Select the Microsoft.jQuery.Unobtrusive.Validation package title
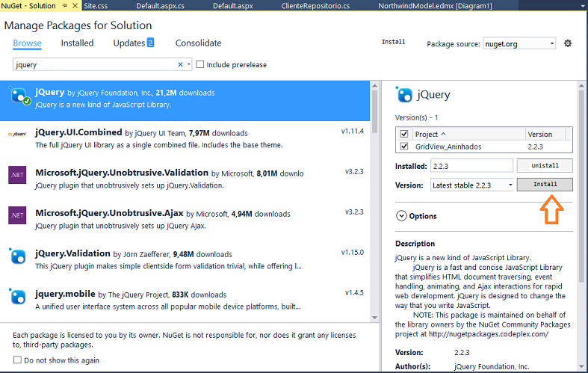Viewport: 588px width, 373px height. point(122,173)
